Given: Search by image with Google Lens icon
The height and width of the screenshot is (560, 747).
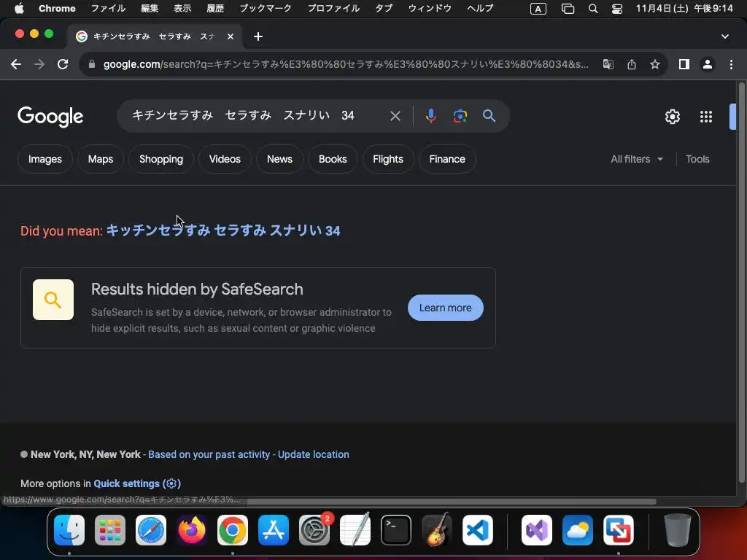Looking at the screenshot, I should click(x=460, y=116).
